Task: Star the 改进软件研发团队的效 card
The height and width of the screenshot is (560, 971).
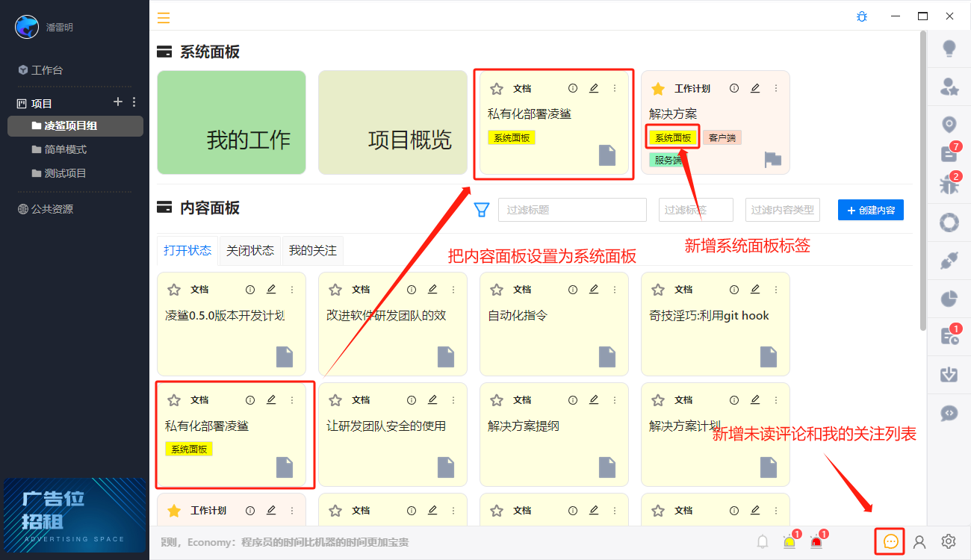Action: pyautogui.click(x=335, y=290)
